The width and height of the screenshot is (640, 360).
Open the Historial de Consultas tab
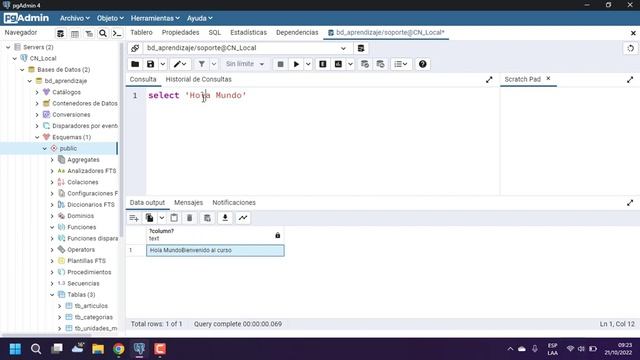click(198, 79)
